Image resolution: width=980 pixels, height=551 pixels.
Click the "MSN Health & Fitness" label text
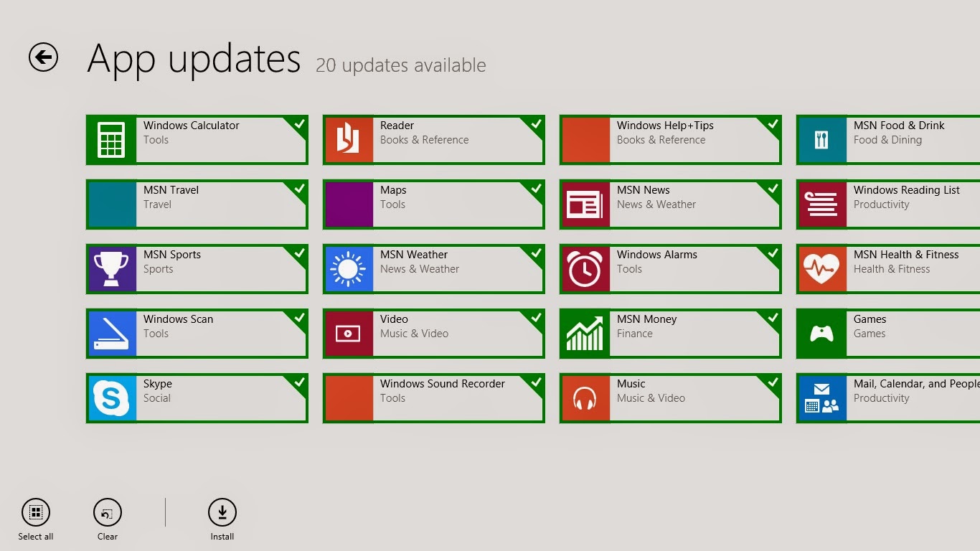[x=906, y=255]
